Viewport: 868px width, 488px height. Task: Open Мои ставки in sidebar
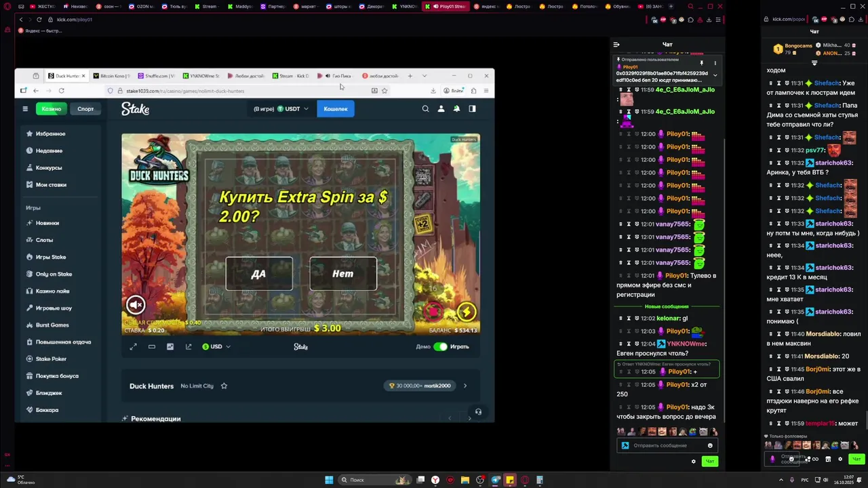point(51,184)
